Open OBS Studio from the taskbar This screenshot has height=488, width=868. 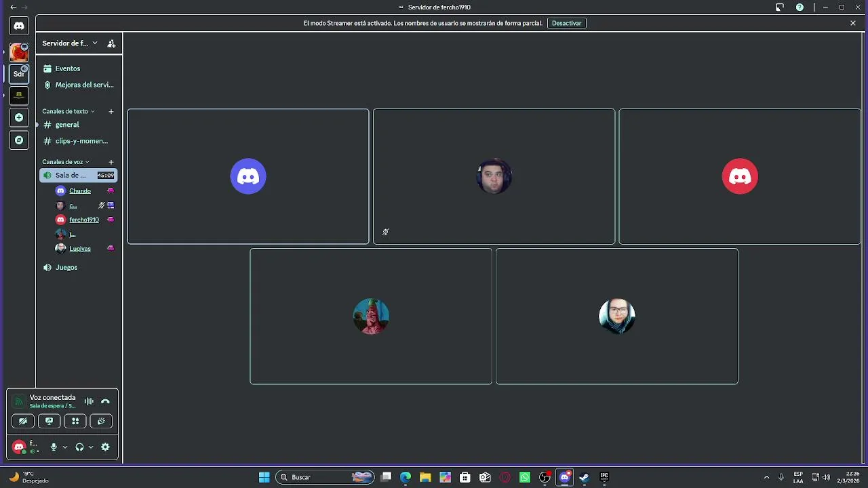[x=545, y=477]
